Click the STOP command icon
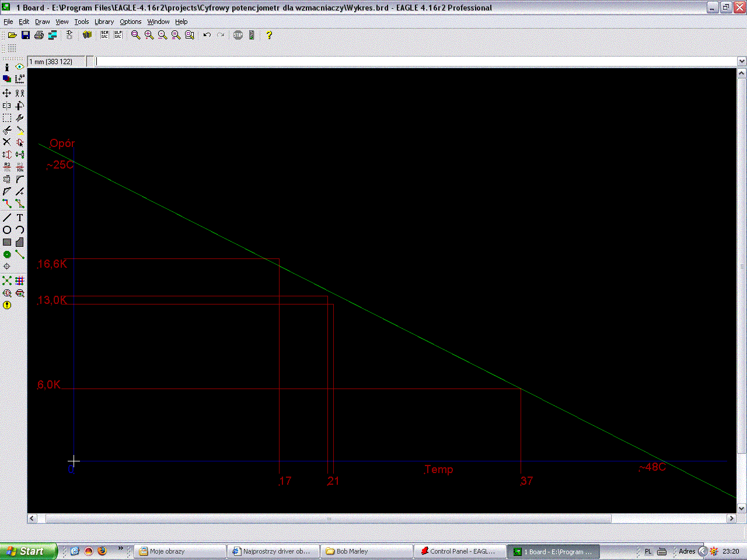Viewport: 747px width, 560px height. (238, 35)
